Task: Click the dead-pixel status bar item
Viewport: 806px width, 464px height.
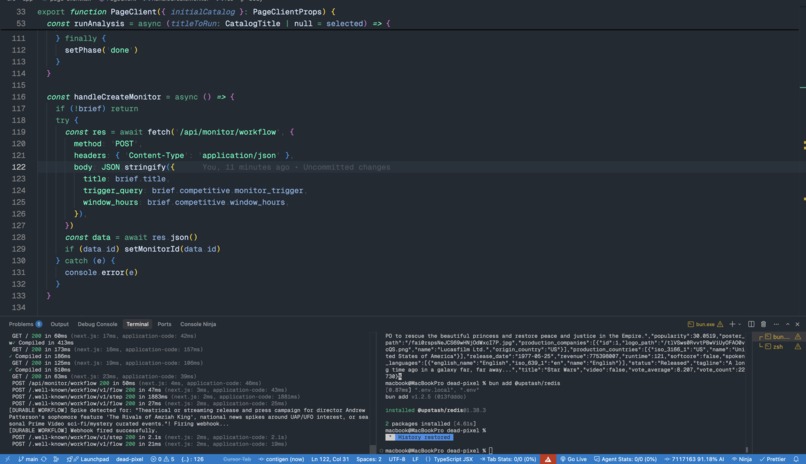Action: 130,459
